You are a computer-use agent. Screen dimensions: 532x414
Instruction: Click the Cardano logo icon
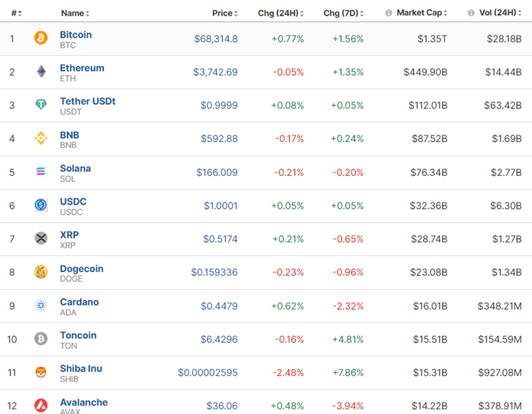click(x=41, y=306)
